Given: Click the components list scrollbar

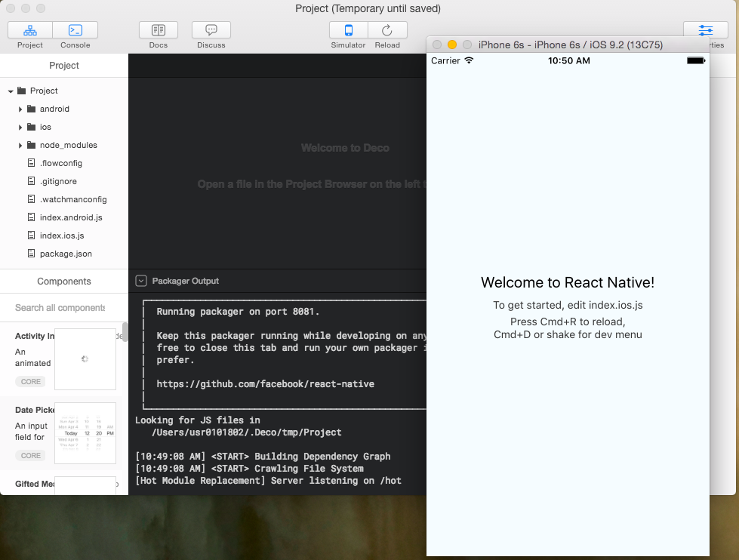Looking at the screenshot, I should click(x=125, y=332).
